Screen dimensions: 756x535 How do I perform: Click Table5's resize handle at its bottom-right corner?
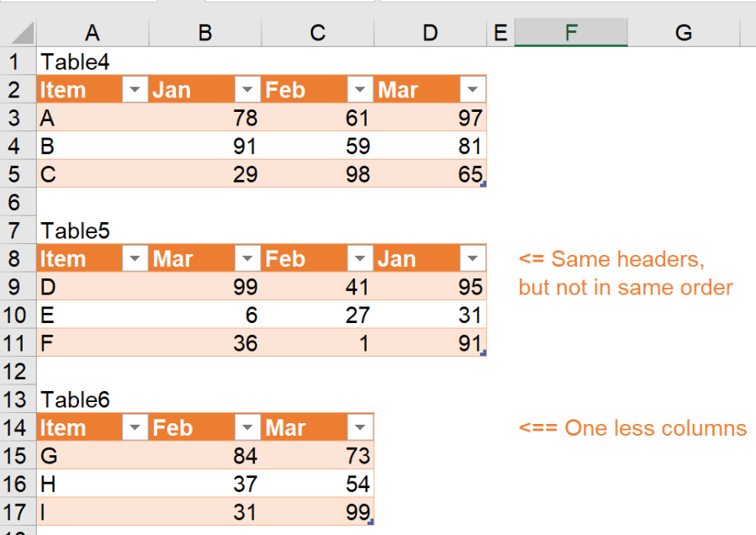[x=483, y=352]
